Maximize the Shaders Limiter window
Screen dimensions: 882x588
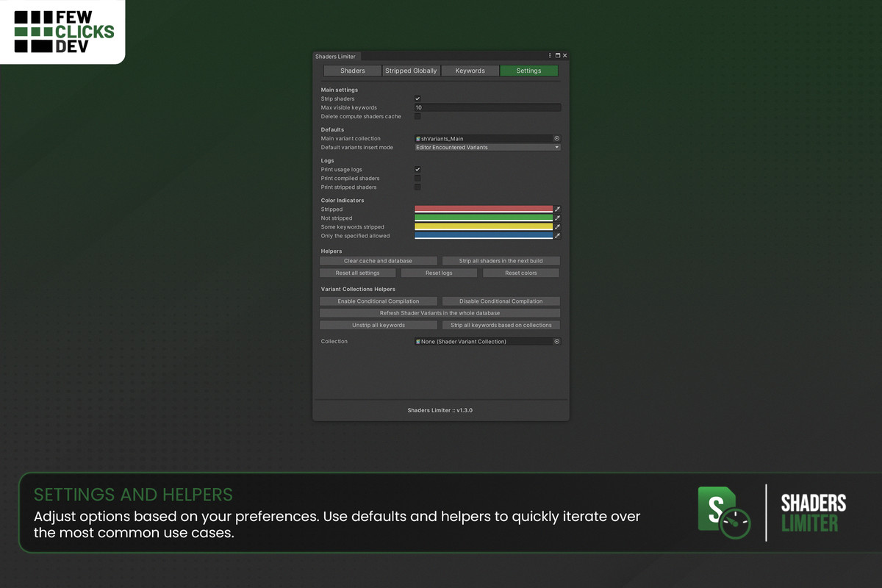tap(557, 56)
